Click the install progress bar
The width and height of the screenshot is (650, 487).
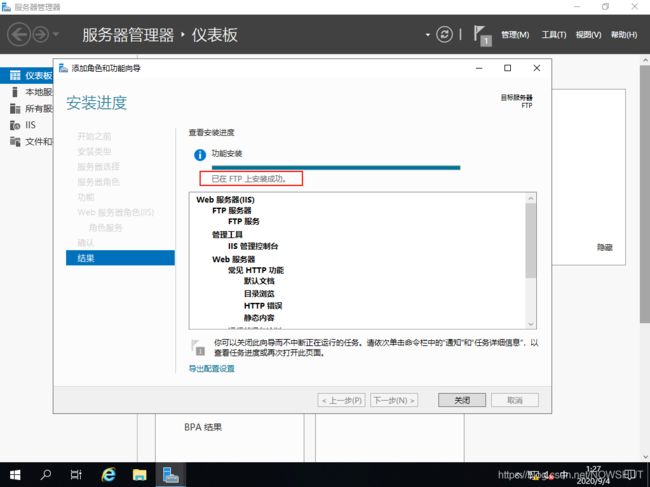336,167
